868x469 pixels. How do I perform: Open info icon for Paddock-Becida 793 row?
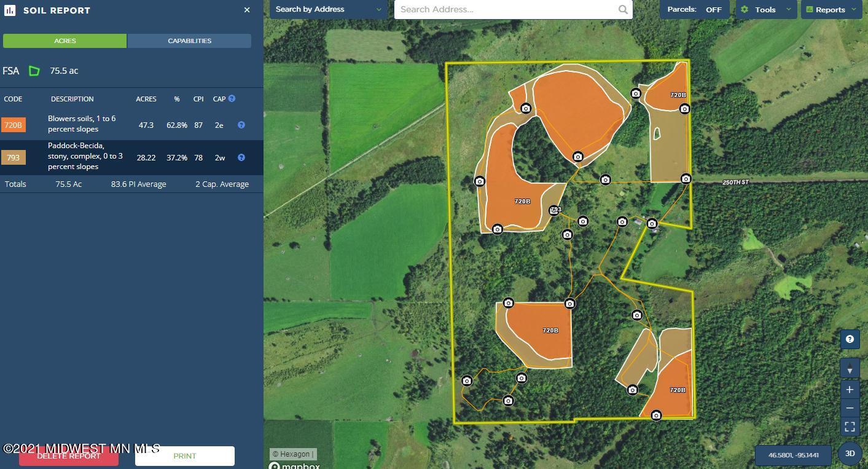coord(241,157)
